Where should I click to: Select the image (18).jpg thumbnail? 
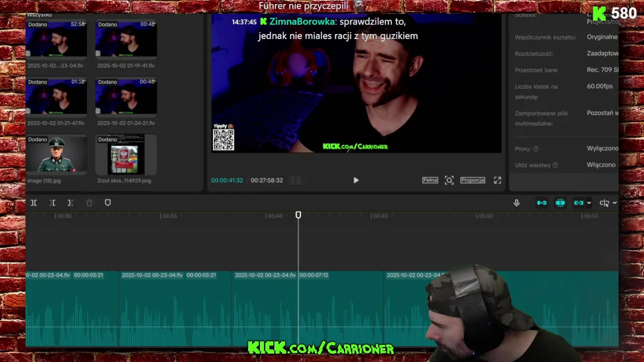[56, 154]
